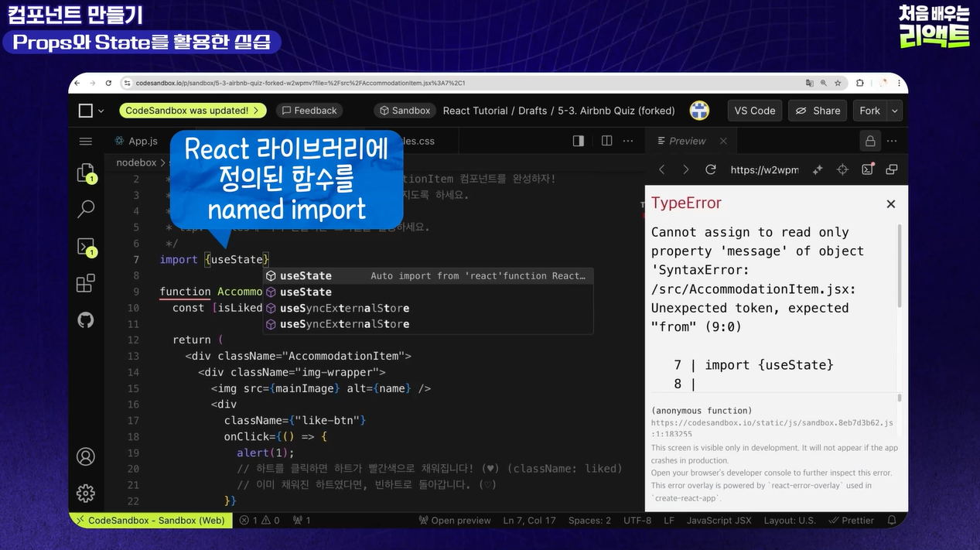
Task: Switch to the App.js editor tab
Action: tap(135, 141)
